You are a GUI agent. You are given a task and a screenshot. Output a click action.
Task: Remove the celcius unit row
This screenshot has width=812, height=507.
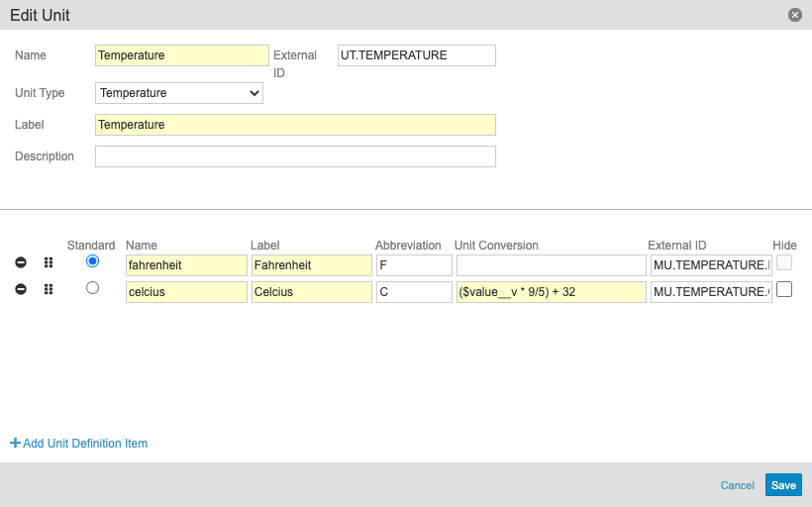click(21, 289)
